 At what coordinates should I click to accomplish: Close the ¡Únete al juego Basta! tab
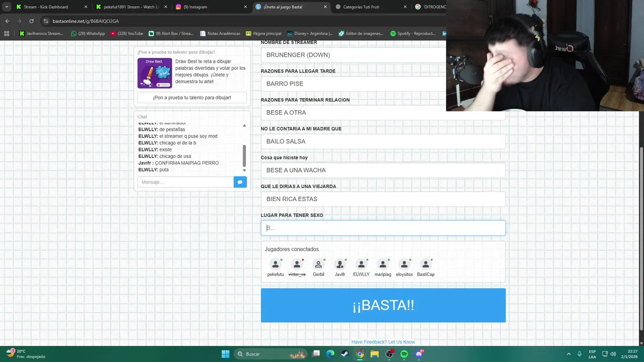click(x=325, y=7)
